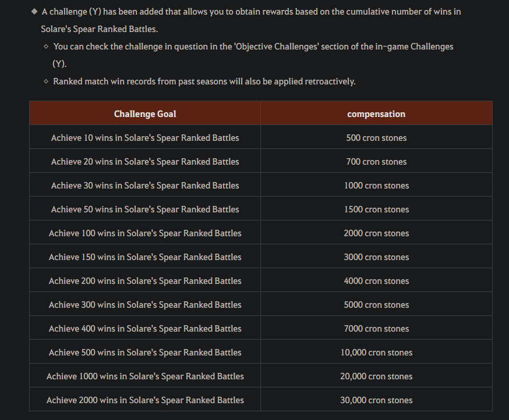Click the sentence starting 'A challenge (Y) has been added'
This screenshot has width=509, height=420.
coord(250,20)
